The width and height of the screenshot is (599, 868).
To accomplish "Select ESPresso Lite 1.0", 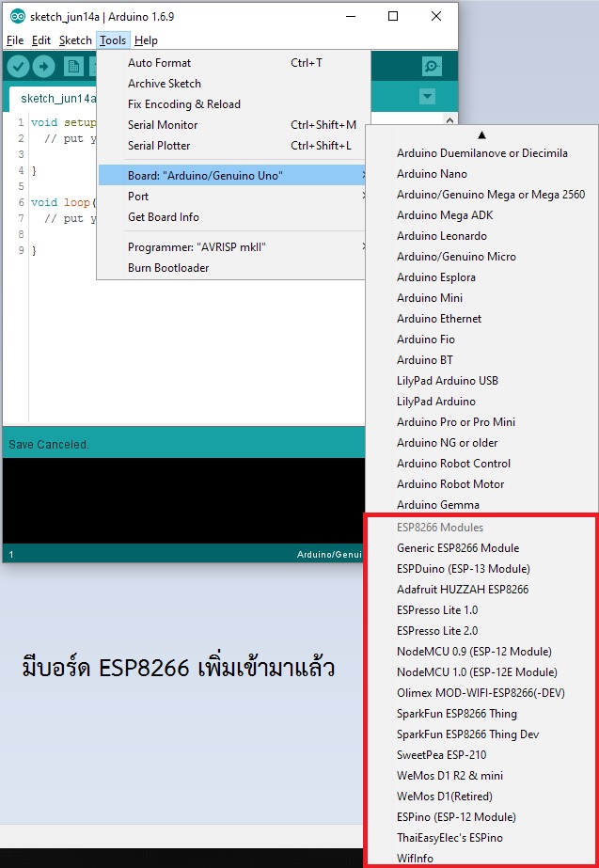I will point(481,610).
